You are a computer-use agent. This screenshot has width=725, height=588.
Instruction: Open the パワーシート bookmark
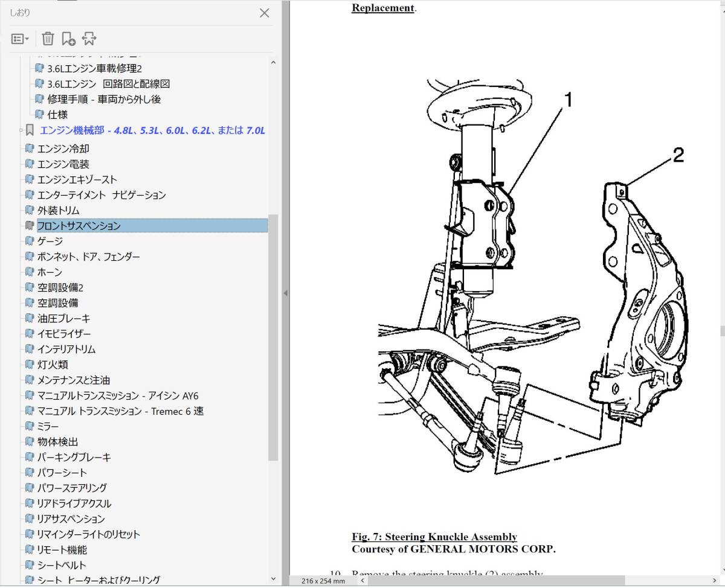[x=62, y=473]
